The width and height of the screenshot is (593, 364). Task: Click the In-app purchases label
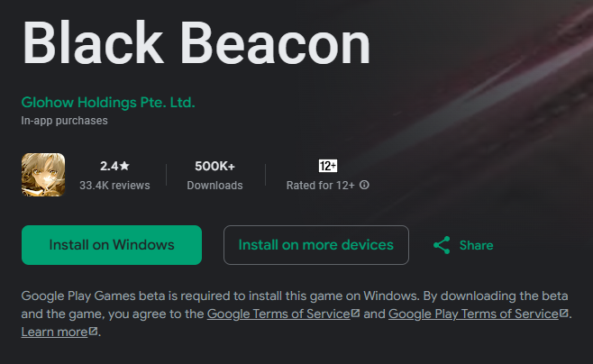click(65, 120)
